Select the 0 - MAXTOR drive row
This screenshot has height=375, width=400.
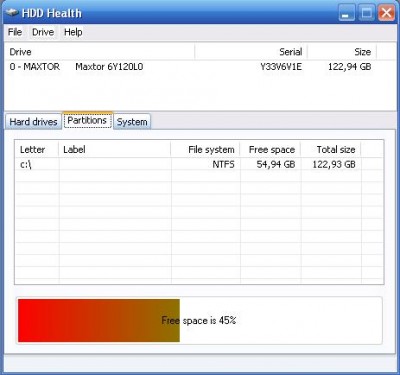pyautogui.click(x=200, y=67)
